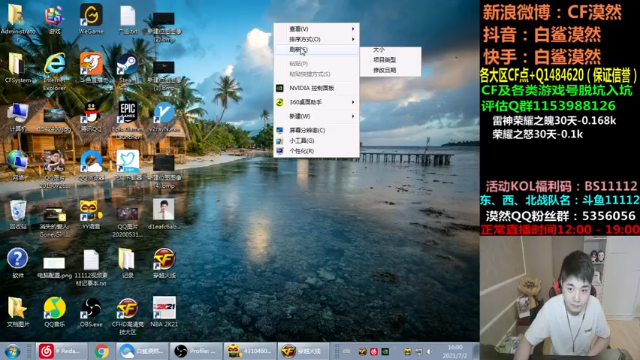Open the blue question mark 软件 icon
640x360 pixels.
click(18, 262)
